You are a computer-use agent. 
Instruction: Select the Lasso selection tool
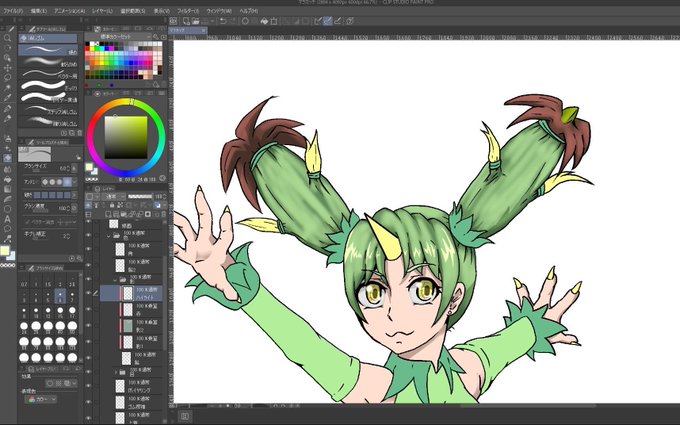[8, 77]
